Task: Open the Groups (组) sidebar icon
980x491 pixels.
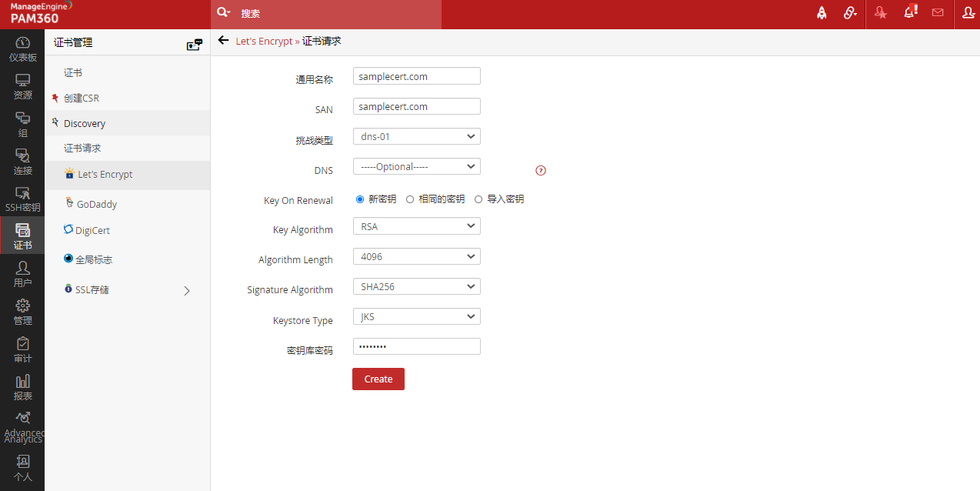Action: tap(22, 124)
